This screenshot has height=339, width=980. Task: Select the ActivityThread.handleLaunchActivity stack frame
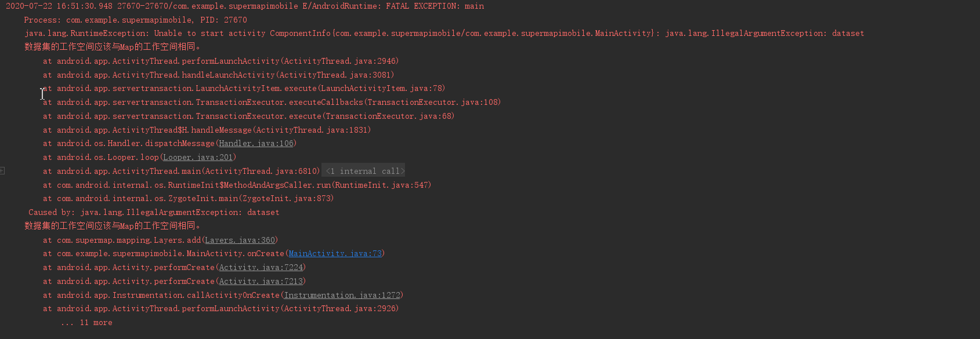pyautogui.click(x=218, y=75)
